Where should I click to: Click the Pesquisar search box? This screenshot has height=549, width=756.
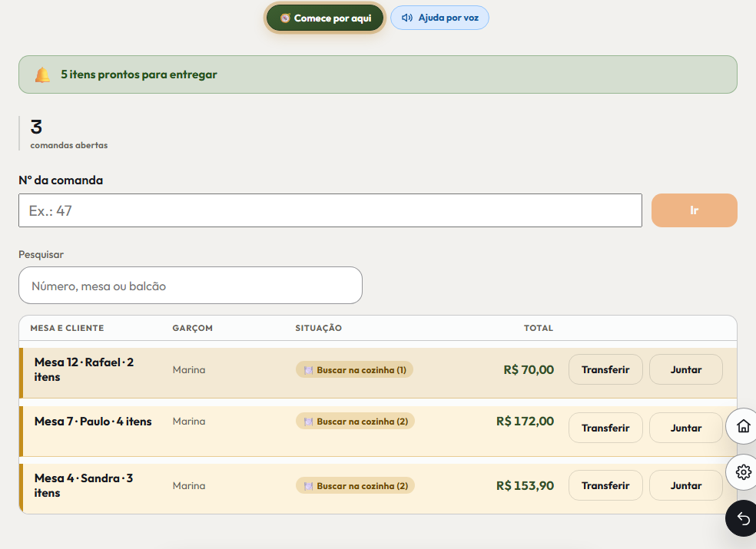pos(191,286)
